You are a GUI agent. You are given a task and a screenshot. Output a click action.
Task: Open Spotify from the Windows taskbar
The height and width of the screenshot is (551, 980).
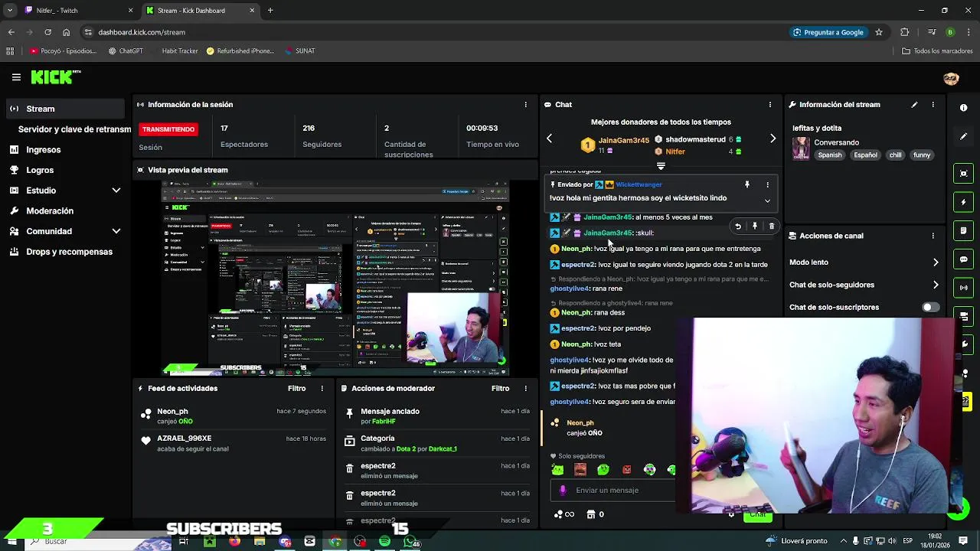pos(384,541)
